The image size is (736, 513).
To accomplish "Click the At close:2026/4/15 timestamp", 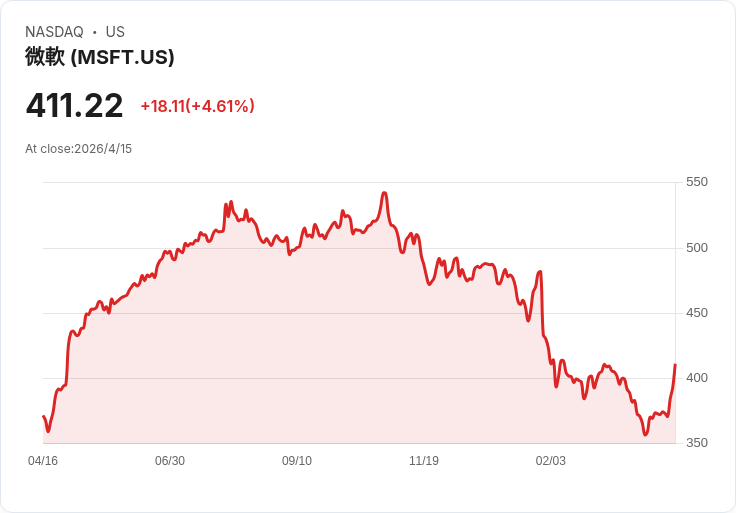I will [x=79, y=149].
